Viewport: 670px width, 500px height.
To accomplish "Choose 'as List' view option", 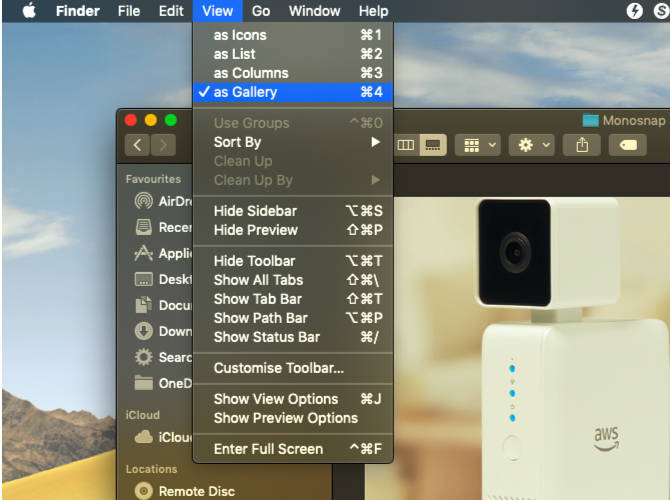I will pyautogui.click(x=293, y=54).
